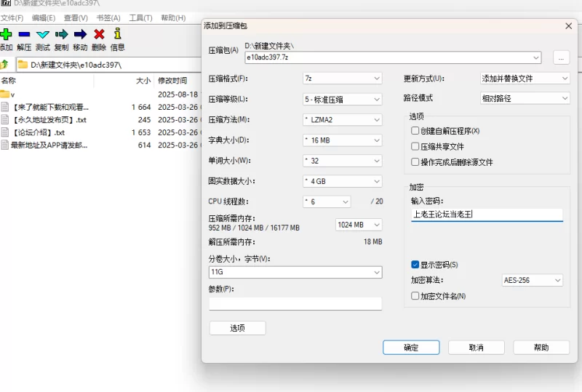This screenshot has width=582, height=392.
Task: Click the 取消 button
Action: [477, 348]
